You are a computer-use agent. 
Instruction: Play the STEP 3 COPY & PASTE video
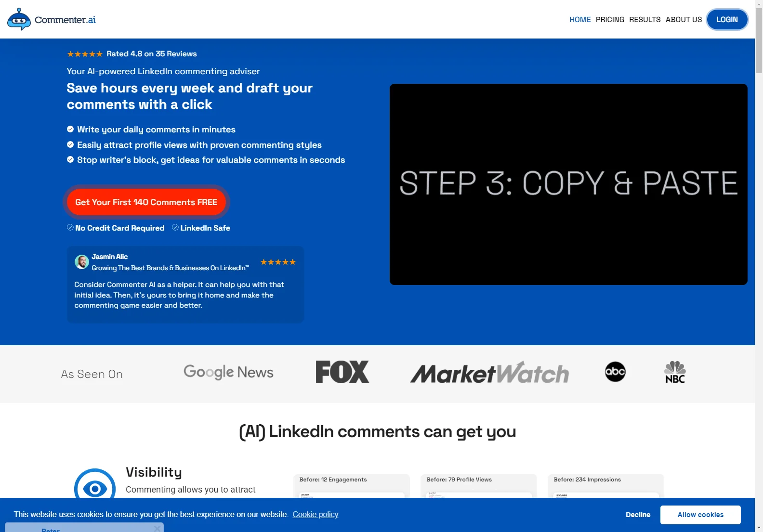click(568, 184)
